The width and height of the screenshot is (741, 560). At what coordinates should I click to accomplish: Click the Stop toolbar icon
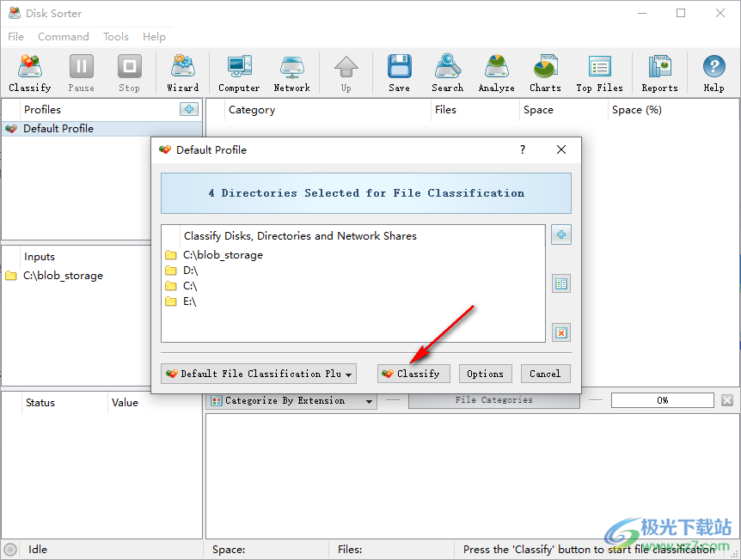coord(129,73)
